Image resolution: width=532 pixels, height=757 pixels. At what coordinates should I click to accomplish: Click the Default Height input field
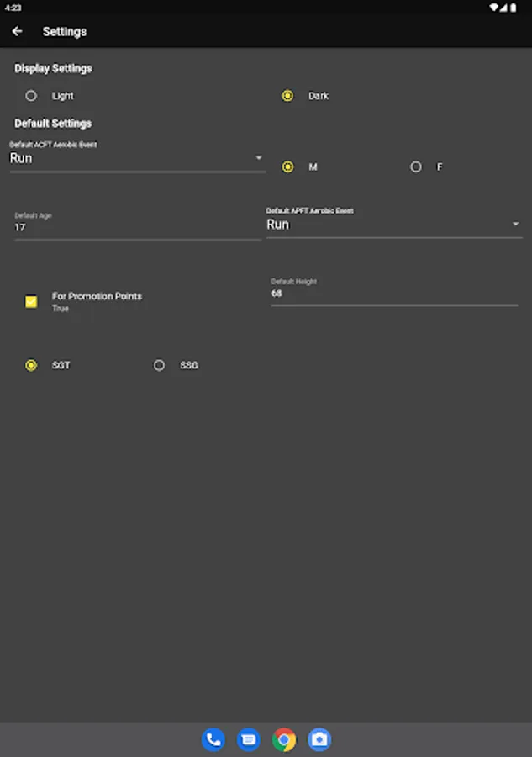click(393, 294)
